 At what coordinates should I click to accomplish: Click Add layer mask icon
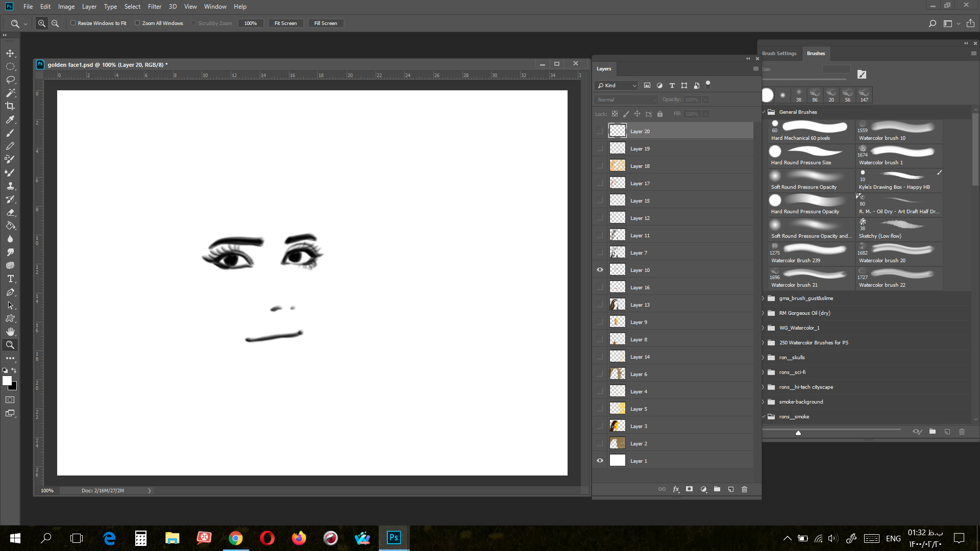pyautogui.click(x=690, y=489)
